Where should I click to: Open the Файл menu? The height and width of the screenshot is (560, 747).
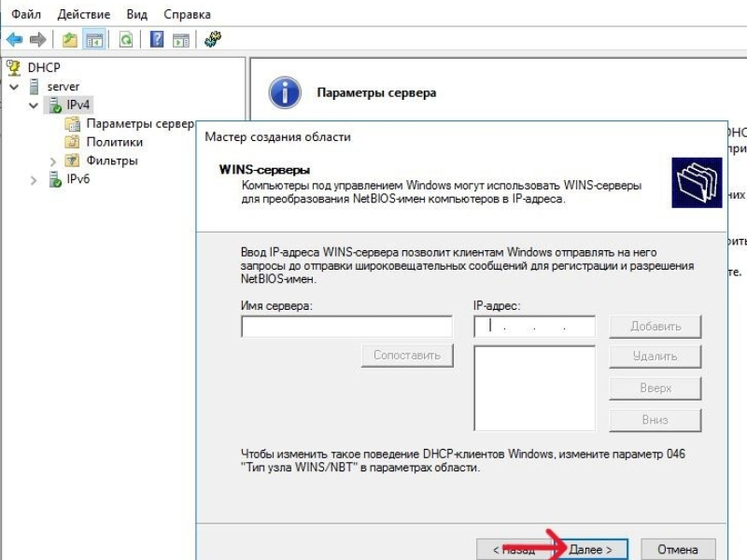pyautogui.click(x=26, y=14)
